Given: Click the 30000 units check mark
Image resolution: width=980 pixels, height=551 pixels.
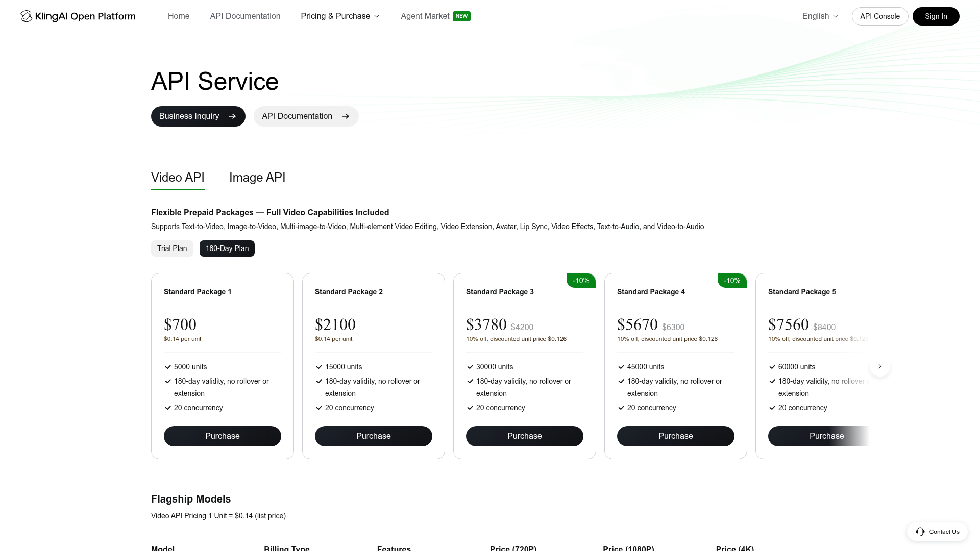Looking at the screenshot, I should (470, 367).
